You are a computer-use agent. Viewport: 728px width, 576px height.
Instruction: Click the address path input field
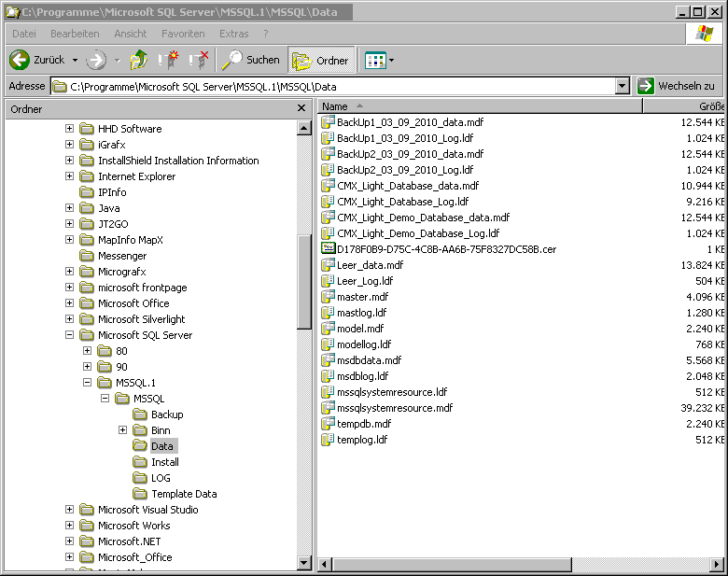coord(336,86)
